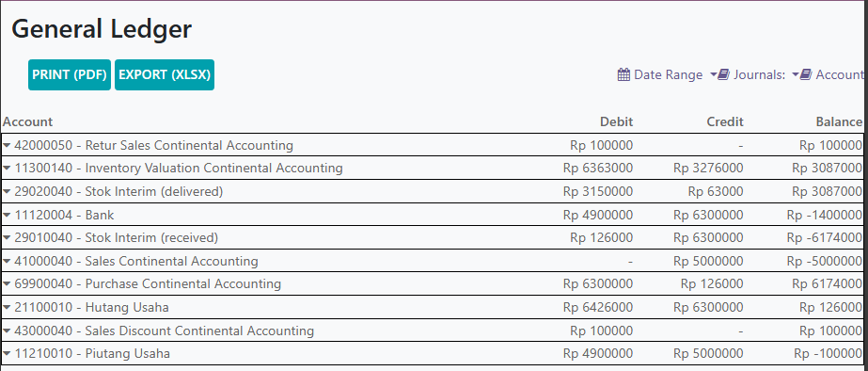Print the ledger as PDF

[x=70, y=75]
